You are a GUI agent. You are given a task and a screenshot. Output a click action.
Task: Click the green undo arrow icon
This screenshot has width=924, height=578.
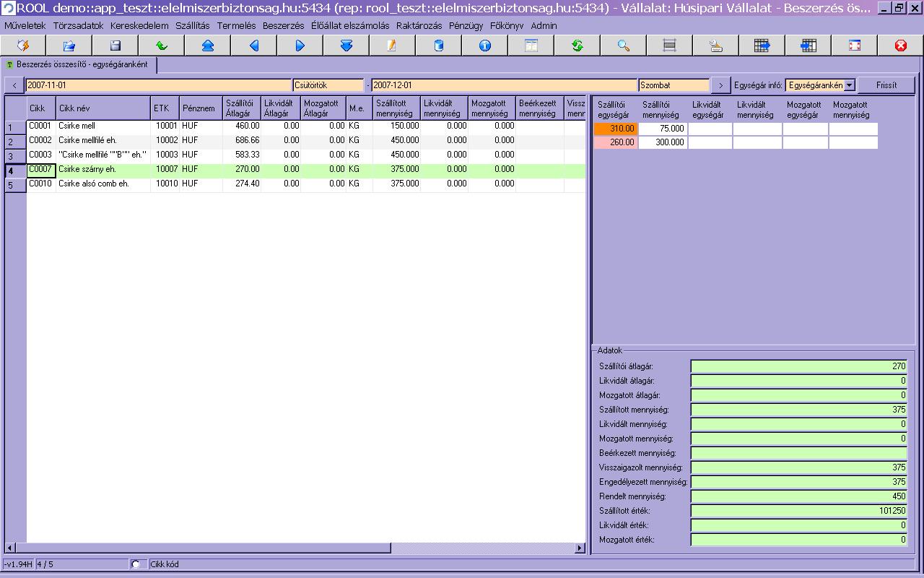point(161,46)
